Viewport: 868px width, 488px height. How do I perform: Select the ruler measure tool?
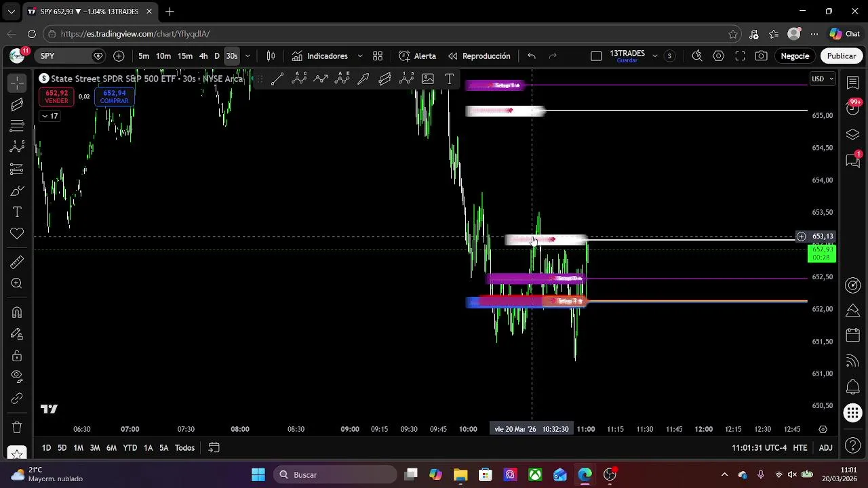click(17, 262)
